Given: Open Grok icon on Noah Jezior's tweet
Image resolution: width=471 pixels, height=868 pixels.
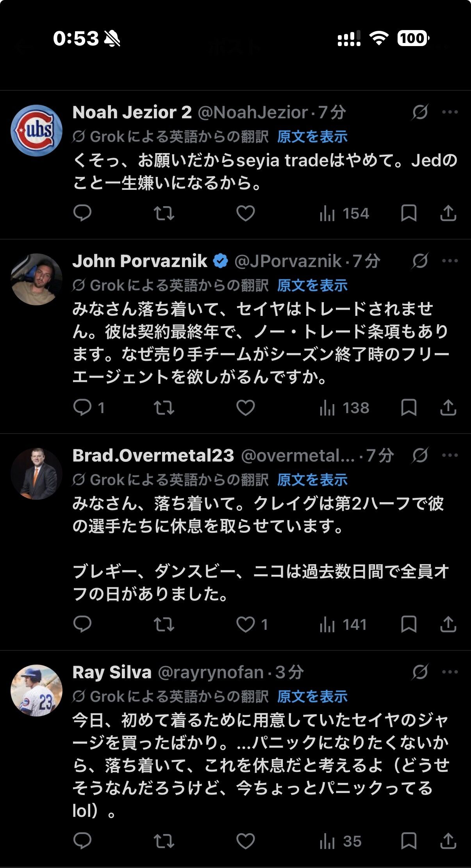Looking at the screenshot, I should 420,112.
